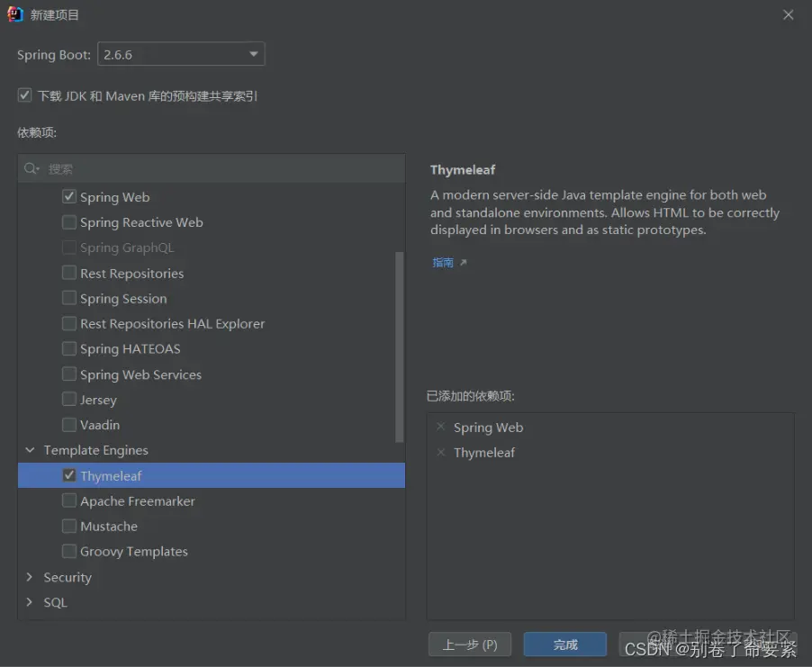Click the 上一步 (P) previous button
Viewport: 812px width, 667px height.
[470, 644]
